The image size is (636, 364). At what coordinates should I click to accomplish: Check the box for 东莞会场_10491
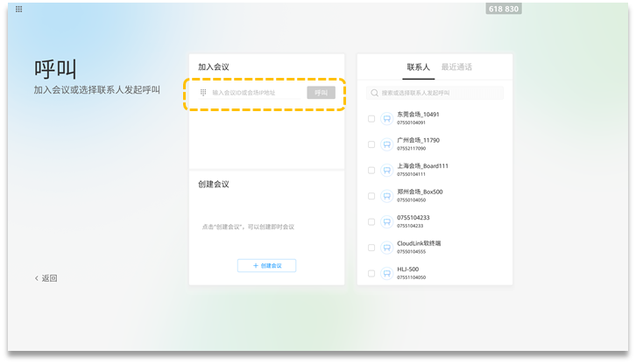point(371,118)
